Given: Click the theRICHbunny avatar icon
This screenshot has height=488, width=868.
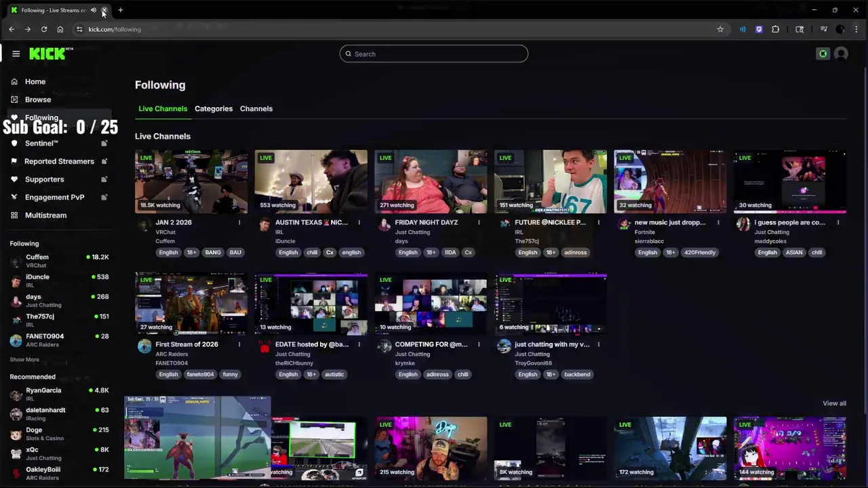Looking at the screenshot, I should pyautogui.click(x=264, y=346).
